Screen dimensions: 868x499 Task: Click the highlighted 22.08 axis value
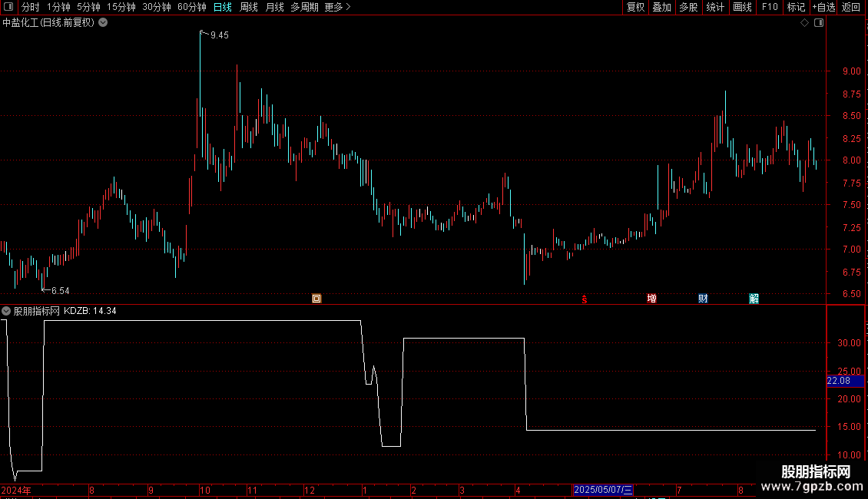tap(845, 381)
